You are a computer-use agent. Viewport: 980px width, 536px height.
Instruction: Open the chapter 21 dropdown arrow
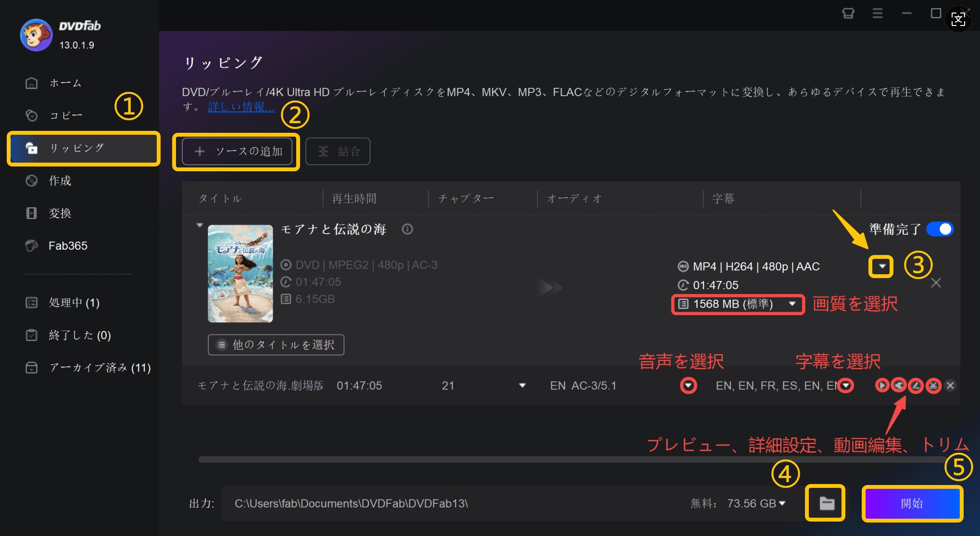(522, 385)
